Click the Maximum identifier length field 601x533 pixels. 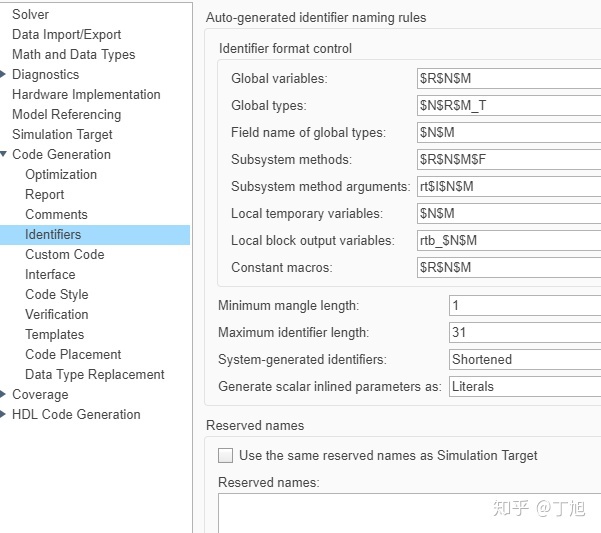click(524, 332)
